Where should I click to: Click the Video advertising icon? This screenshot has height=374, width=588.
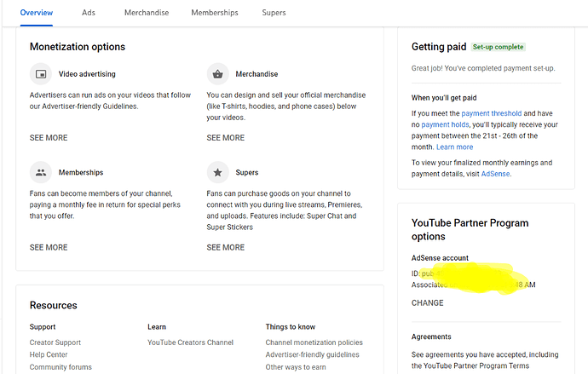tap(41, 74)
